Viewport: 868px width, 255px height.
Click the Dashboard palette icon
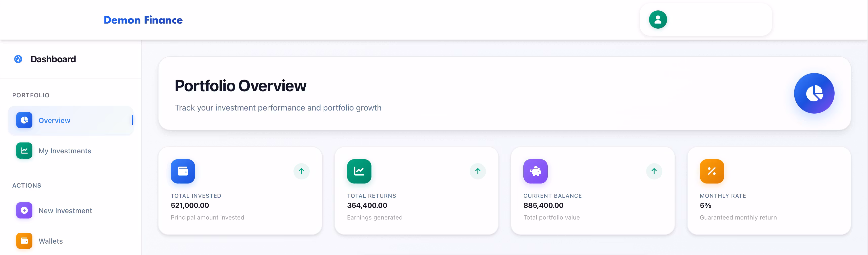point(18,59)
